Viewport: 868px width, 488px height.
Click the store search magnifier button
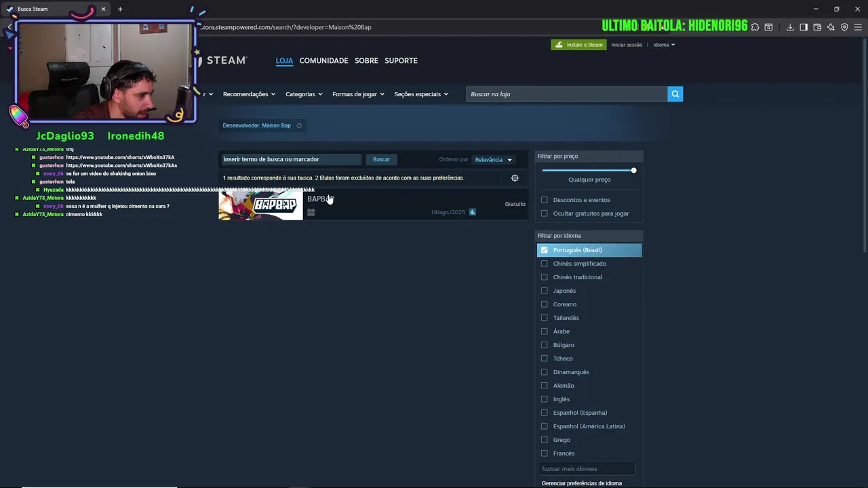(x=675, y=94)
